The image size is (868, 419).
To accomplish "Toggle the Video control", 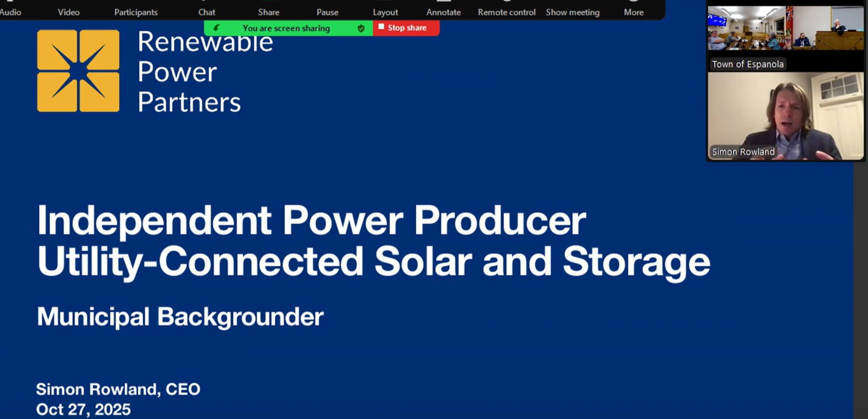I will [69, 12].
